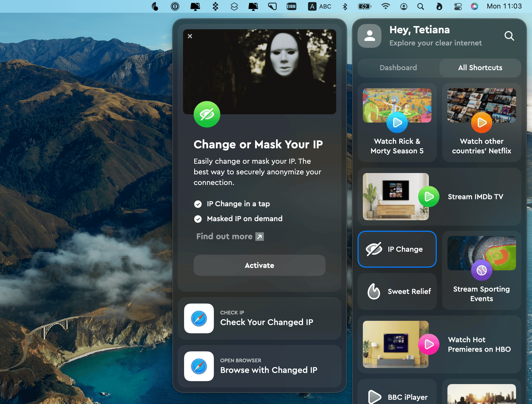The image size is (532, 404).
Task: Click the crossed-eye icon in IP Change tile
Action: pos(374,249)
